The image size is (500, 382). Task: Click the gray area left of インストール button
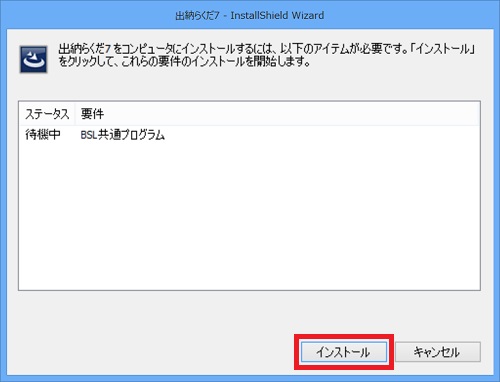(153, 352)
